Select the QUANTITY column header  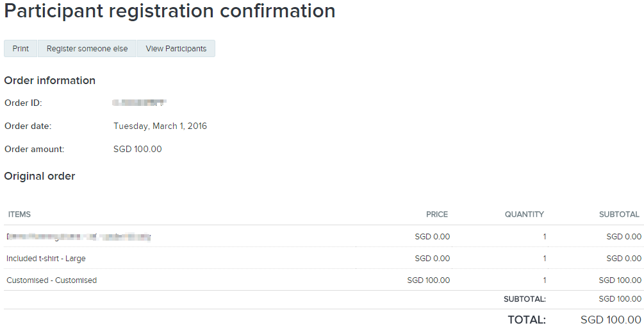[x=524, y=214]
